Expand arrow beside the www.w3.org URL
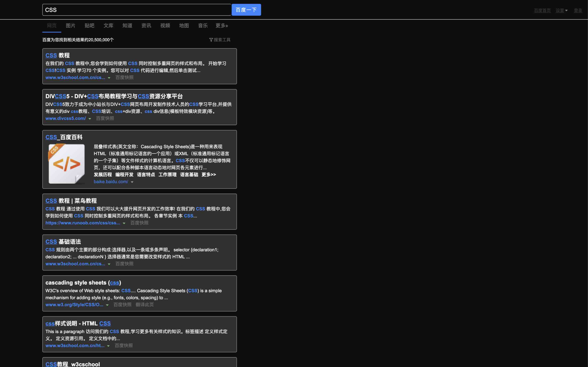This screenshot has width=588, height=367. pos(107,305)
